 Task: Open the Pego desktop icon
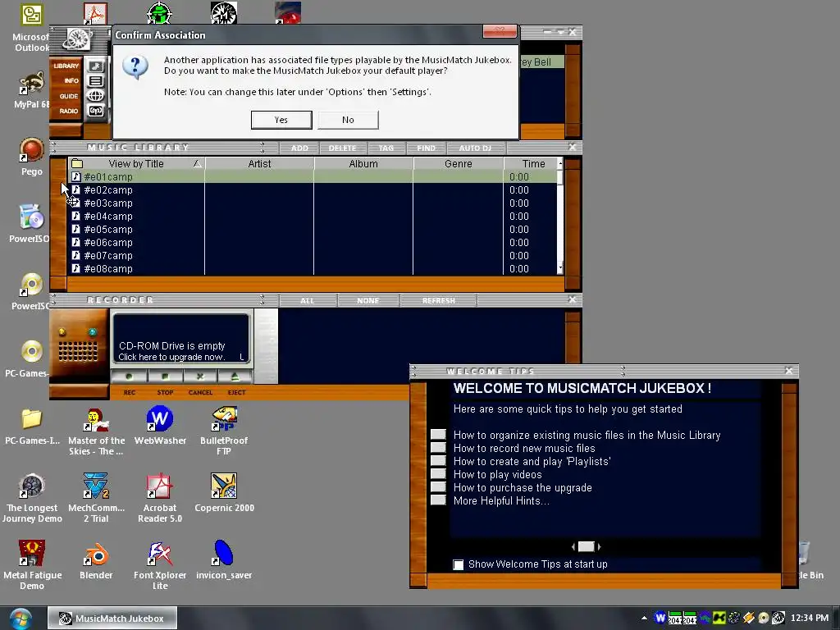(32, 157)
